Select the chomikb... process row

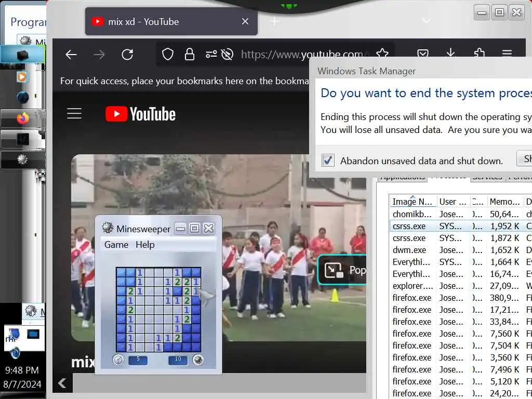point(461,214)
